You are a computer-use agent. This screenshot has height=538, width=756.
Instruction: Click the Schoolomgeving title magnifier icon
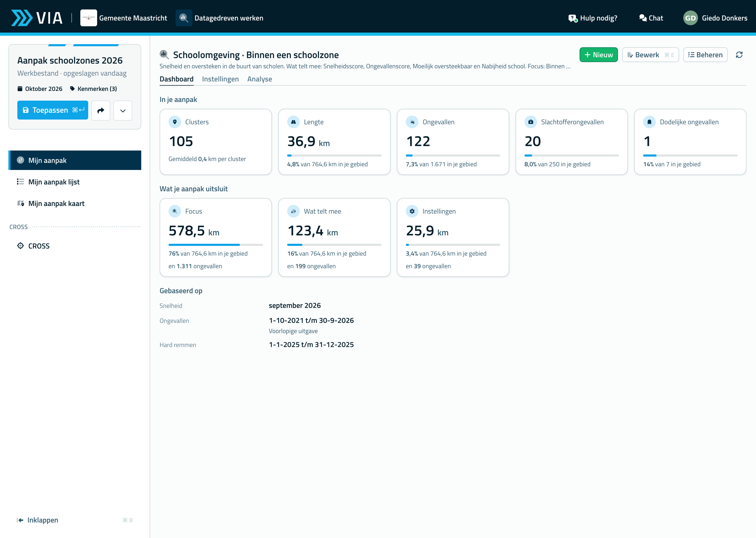(164, 55)
